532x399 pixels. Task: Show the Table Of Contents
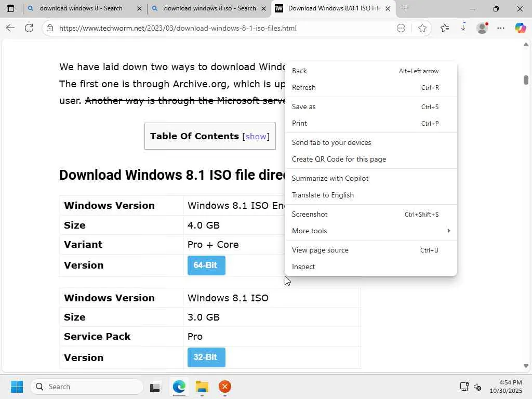256,137
